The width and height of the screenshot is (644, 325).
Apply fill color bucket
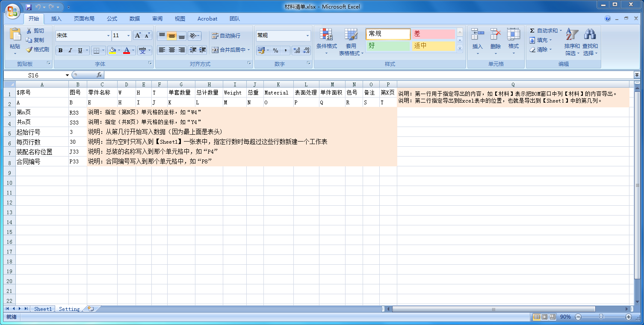click(x=112, y=50)
